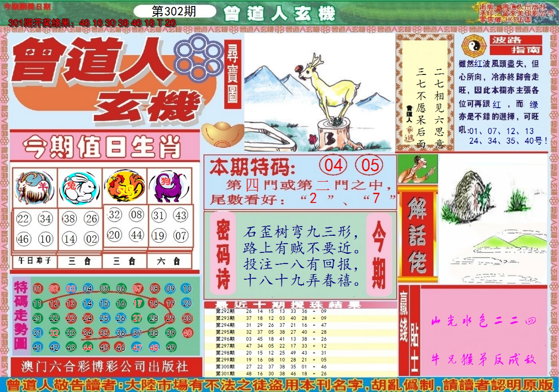Viewport: 559px width, 392px height.
Task: Click the 午日冲子 label under the goat
Action: 34,261
